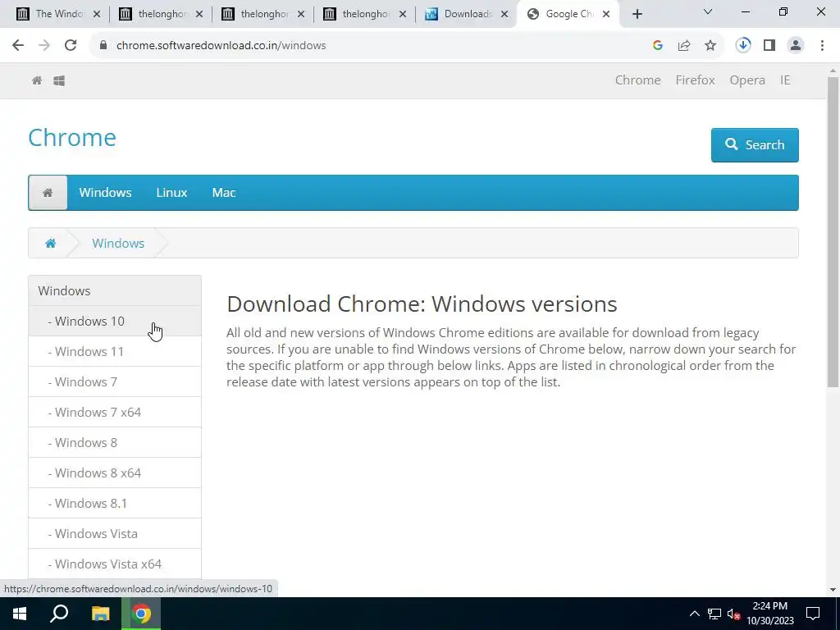840x630 pixels.
Task: Select Windows 7 in sidebar
Action: coord(115,382)
